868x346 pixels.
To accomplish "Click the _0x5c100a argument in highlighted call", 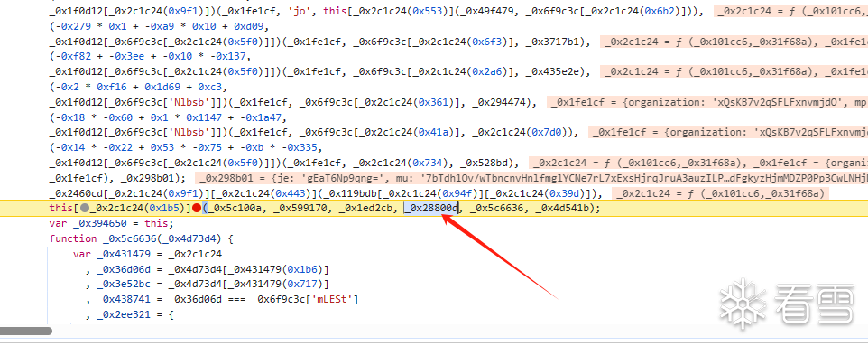I will click(232, 208).
